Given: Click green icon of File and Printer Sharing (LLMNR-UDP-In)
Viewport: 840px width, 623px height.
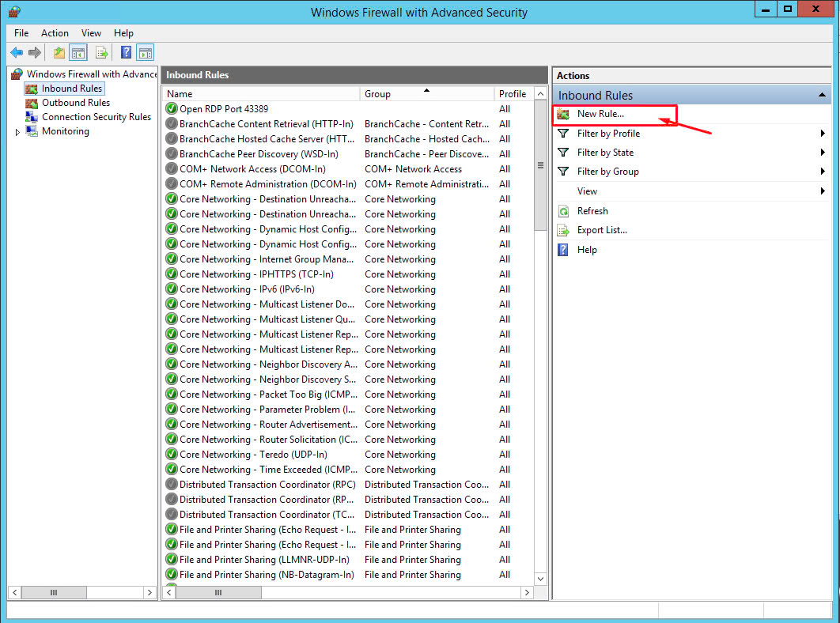Looking at the screenshot, I should pos(172,559).
